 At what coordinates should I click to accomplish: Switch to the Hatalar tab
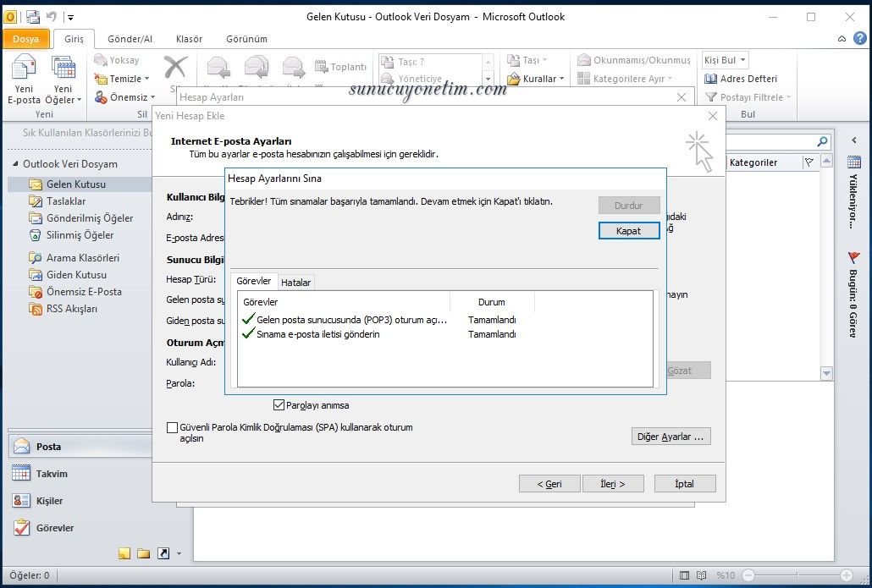[x=295, y=283]
